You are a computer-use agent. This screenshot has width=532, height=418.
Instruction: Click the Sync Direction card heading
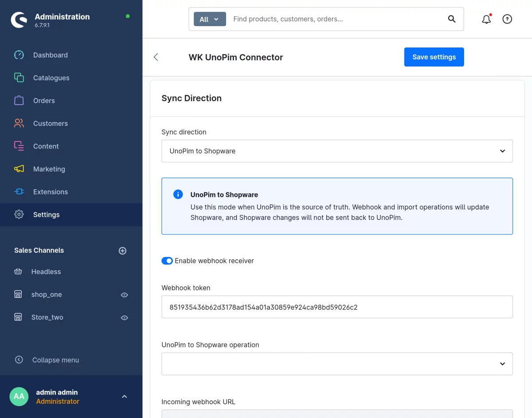(192, 98)
